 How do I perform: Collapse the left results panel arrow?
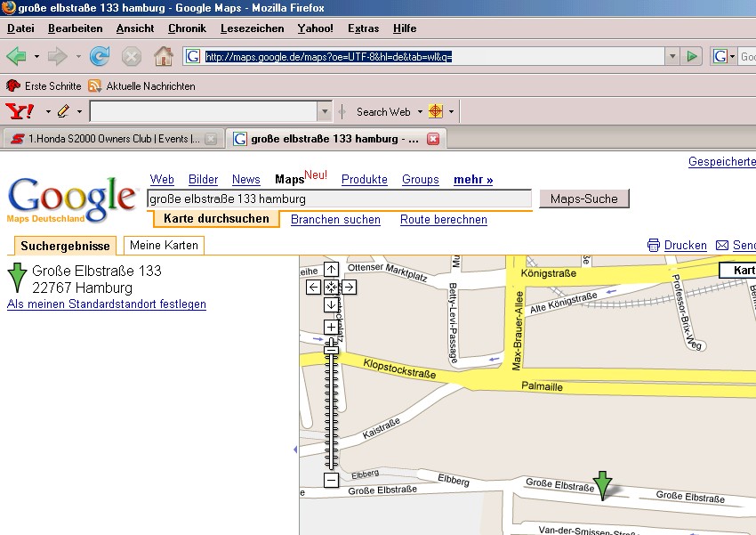295,450
